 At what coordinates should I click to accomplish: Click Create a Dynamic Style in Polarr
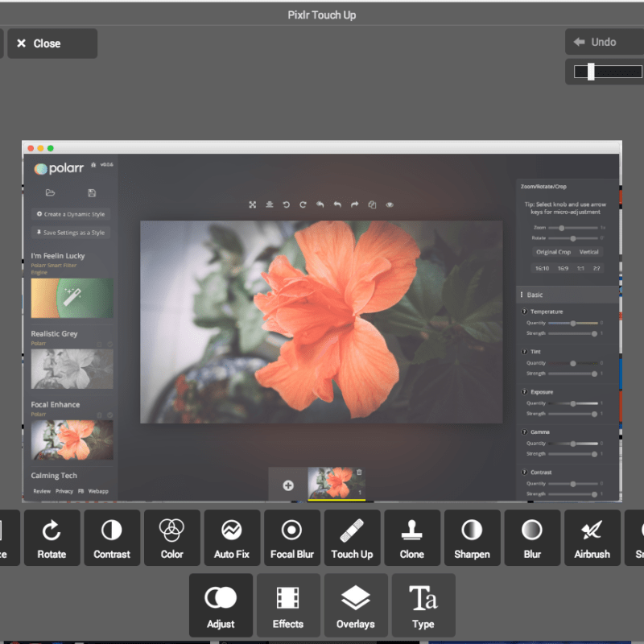click(71, 214)
